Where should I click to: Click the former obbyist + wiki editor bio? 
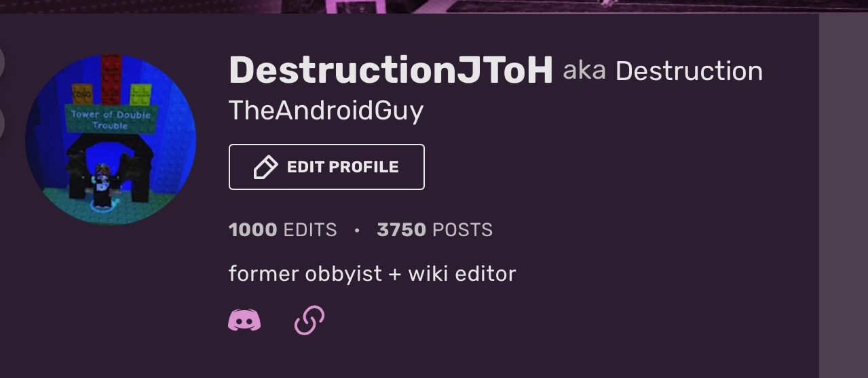click(373, 274)
